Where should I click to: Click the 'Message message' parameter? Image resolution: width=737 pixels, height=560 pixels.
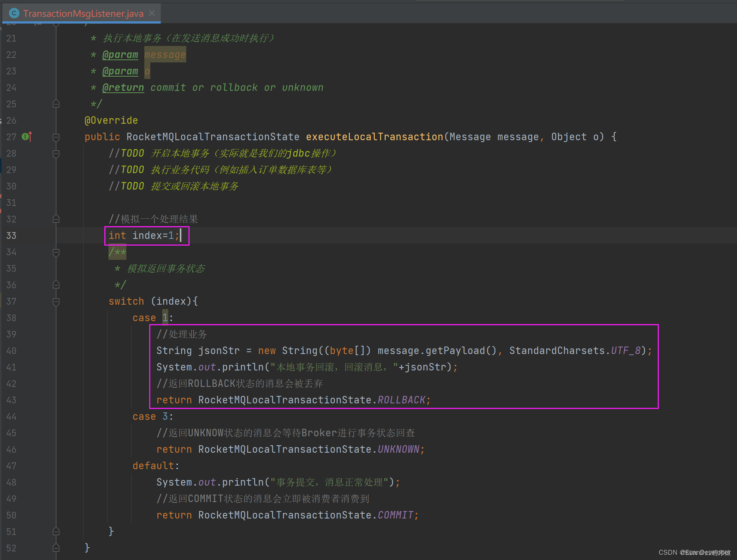(494, 137)
